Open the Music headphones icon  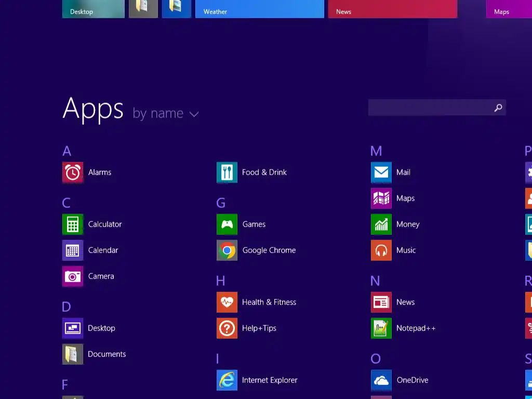[x=381, y=250]
